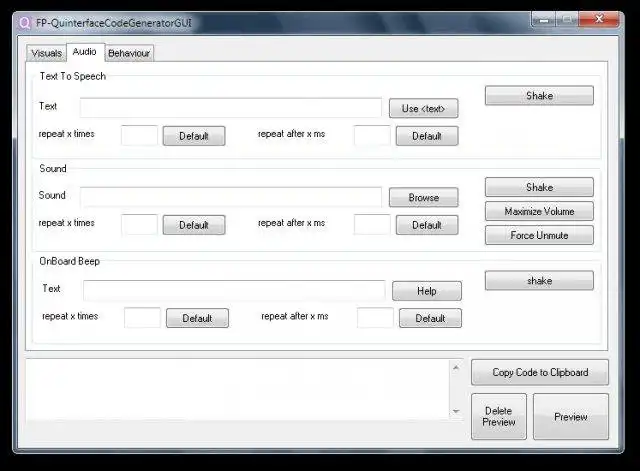Viewport: 640px width, 471px height.
Task: Click the Text To Speech text input
Action: click(x=231, y=108)
